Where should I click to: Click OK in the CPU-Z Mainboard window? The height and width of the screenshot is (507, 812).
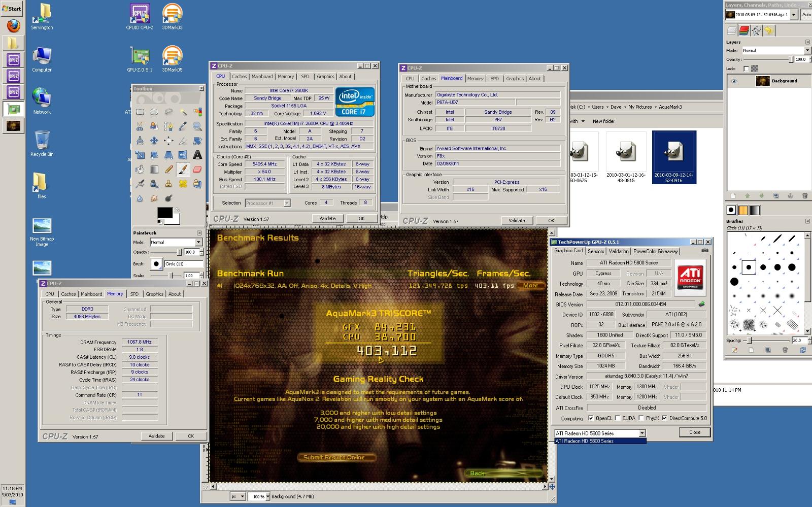[551, 220]
